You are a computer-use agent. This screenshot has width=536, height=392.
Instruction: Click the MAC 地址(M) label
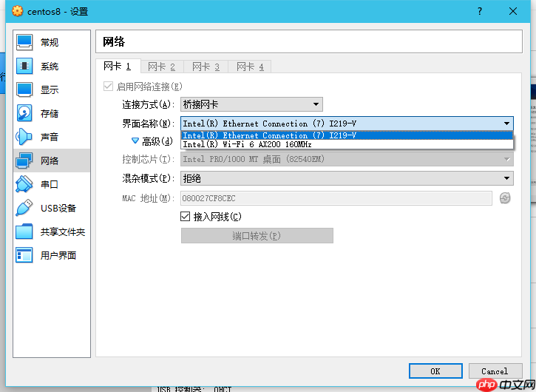(149, 198)
